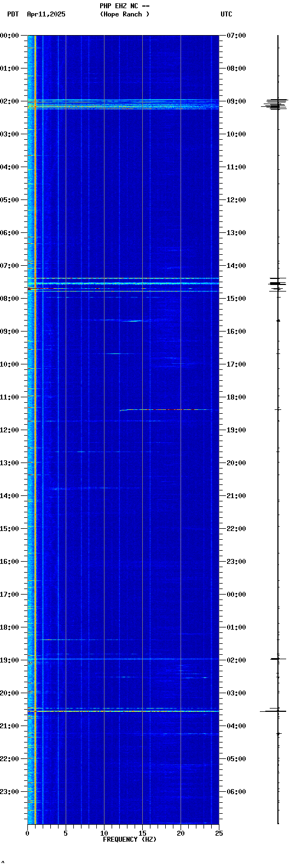Click the seismogram trace burst near 09:00 UTC
This screenshot has height=868, width=302.
click(x=275, y=104)
